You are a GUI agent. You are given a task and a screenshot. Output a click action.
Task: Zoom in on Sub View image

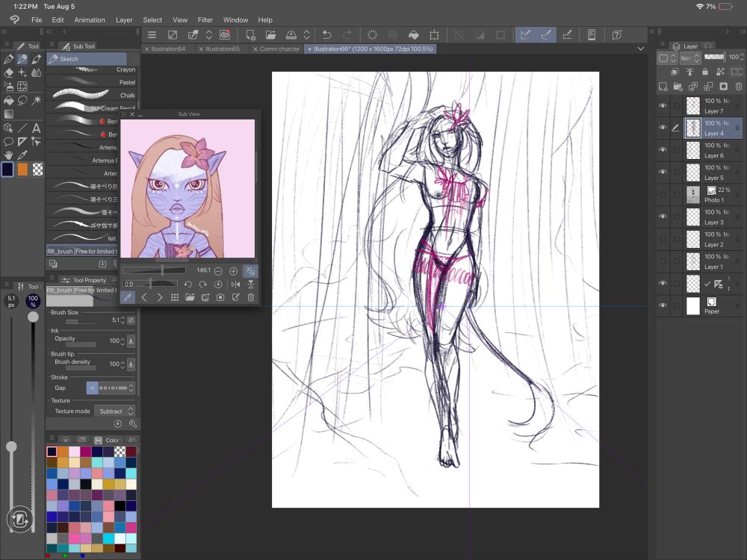pyautogui.click(x=233, y=271)
